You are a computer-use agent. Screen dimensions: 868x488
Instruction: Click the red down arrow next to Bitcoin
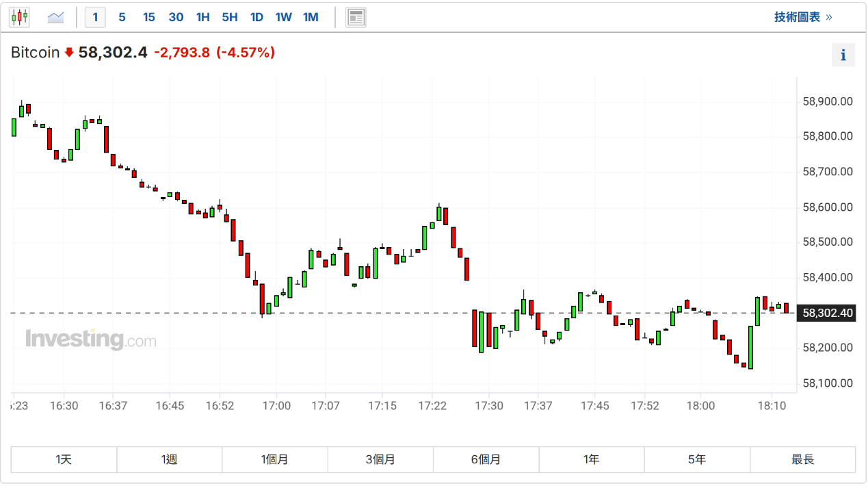[x=69, y=53]
